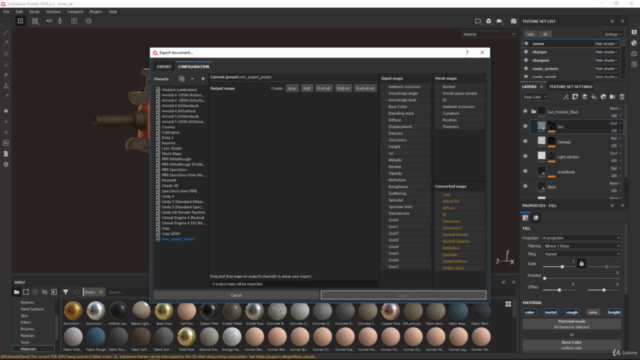
Task: Open the Filtering Bilinear dropdown
Action: pos(581,246)
